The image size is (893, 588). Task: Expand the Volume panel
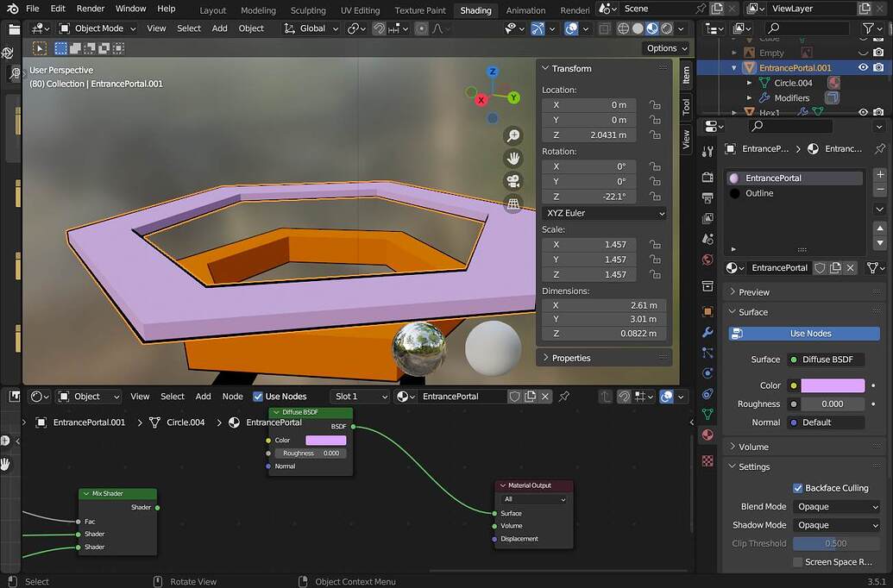733,447
